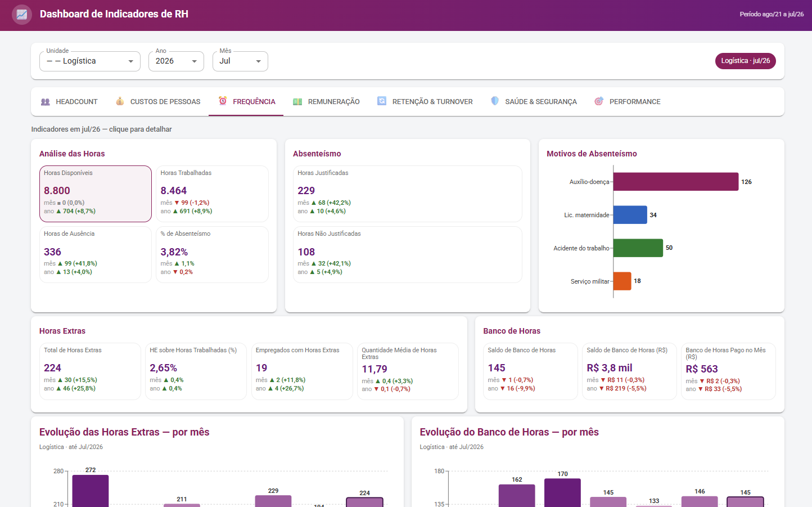Open the Saldo de Banco de Horas card showing 145

coord(530,371)
